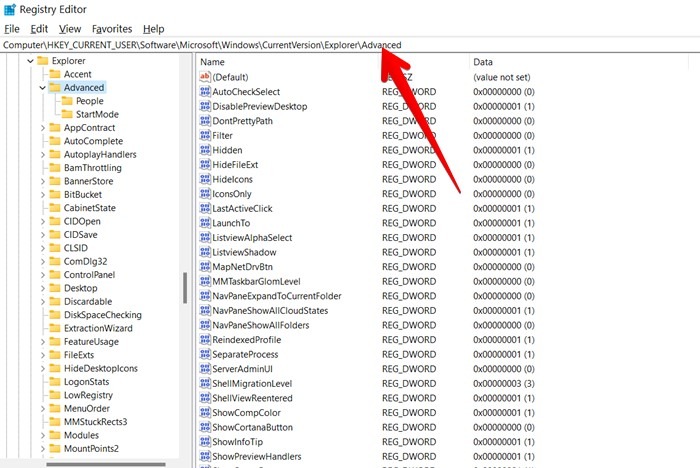Select the Hidden DWORD icon
700x468 pixels.
205,150
